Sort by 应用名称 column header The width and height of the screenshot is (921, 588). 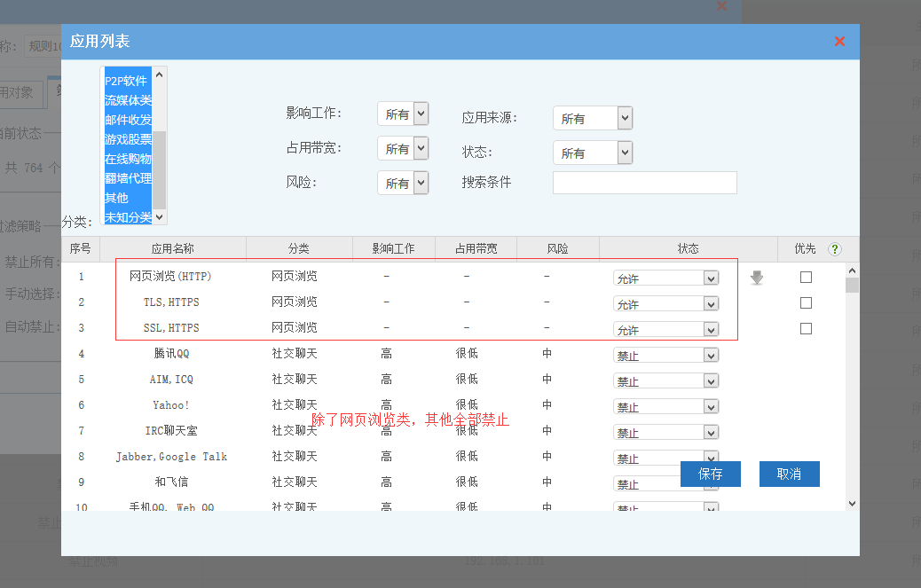pos(172,249)
